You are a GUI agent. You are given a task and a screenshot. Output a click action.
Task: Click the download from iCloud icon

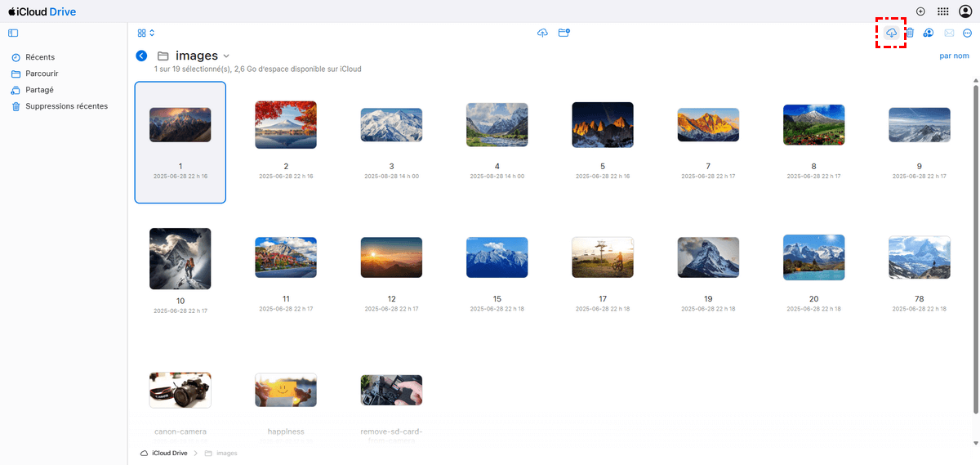[x=891, y=33]
